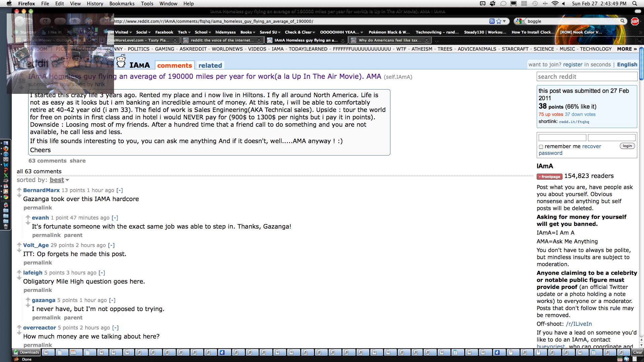Viewport: 644px width, 362px height.
Task: Open the Bookmarks menu
Action: [x=122, y=4]
